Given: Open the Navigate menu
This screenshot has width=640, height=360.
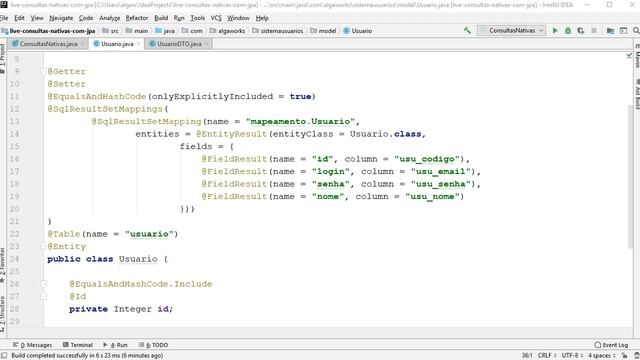Looking at the screenshot, I should coord(61,18).
